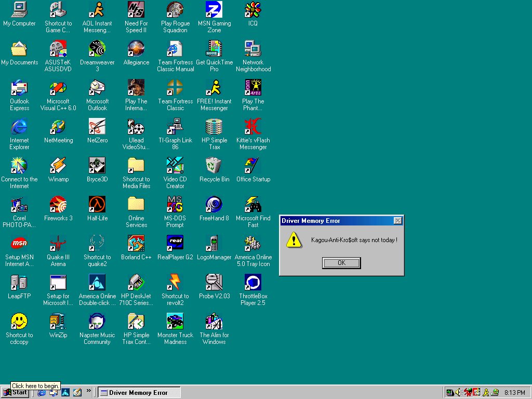Select the Driver Memory Error taskbar button

[x=139, y=393]
